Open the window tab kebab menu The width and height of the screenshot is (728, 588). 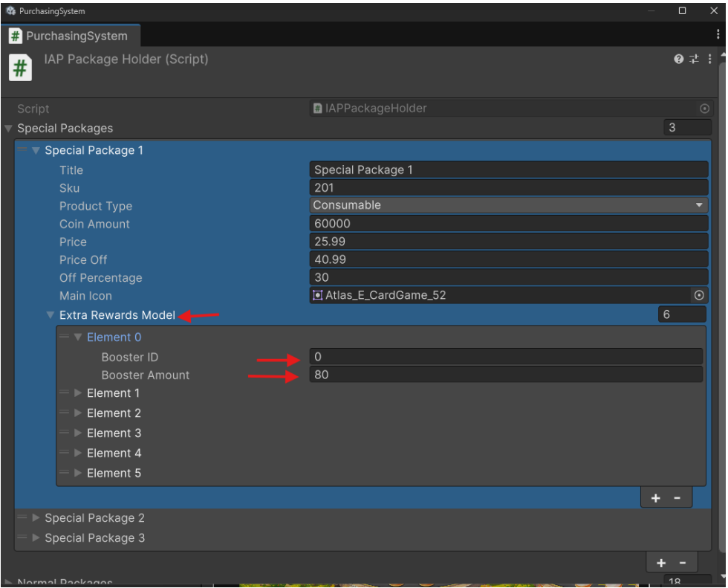point(718,34)
